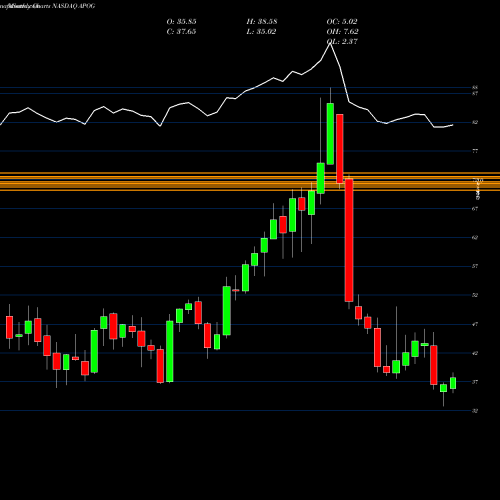Image resolution: width=500 pixels, height=500 pixels.
Task: Click the last green candle on the right
Action: (x=453, y=383)
